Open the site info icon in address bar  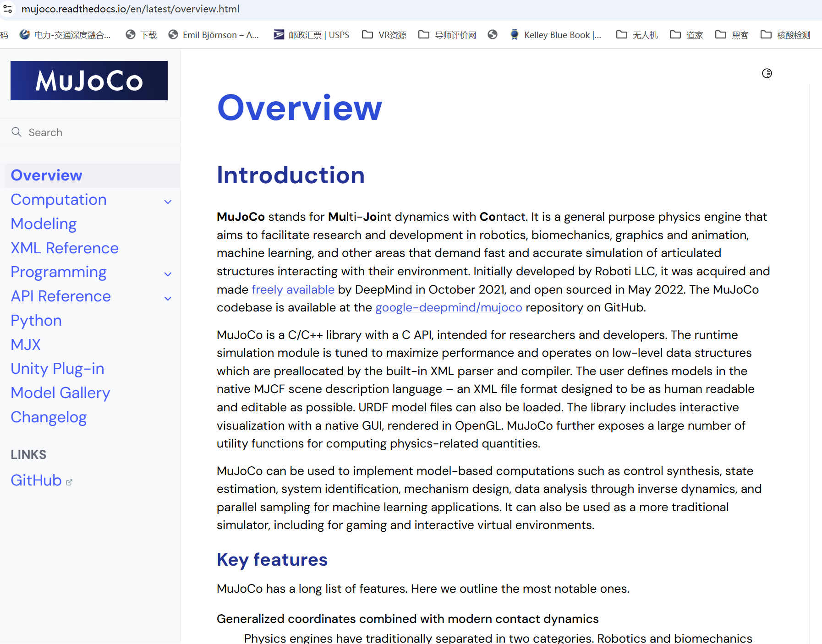7,9
